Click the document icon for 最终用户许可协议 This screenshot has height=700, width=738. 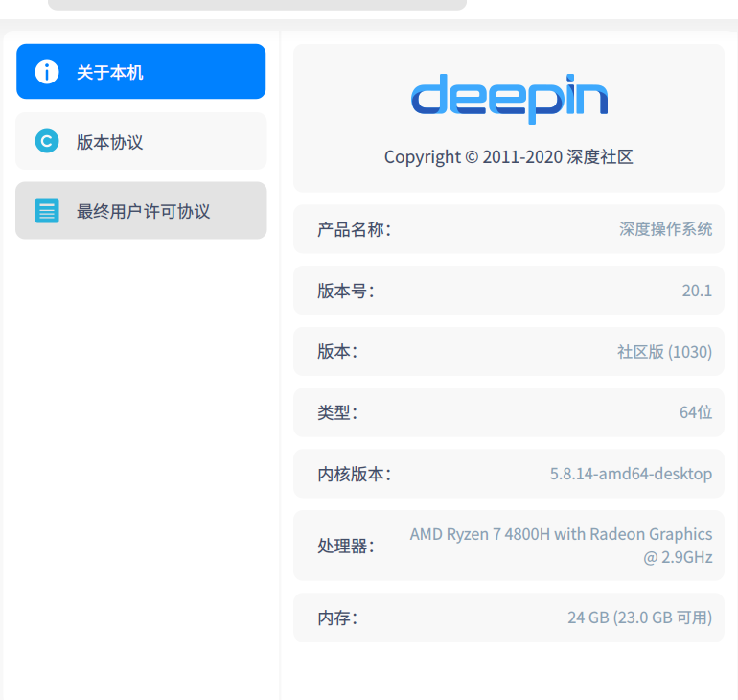click(x=47, y=210)
